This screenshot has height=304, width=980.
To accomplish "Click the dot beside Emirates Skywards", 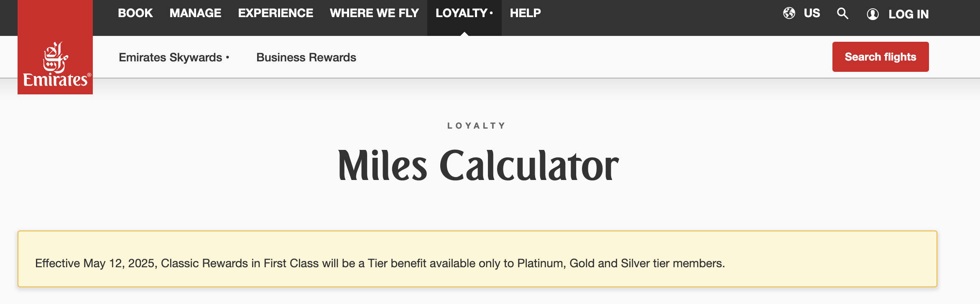I will click(x=227, y=57).
